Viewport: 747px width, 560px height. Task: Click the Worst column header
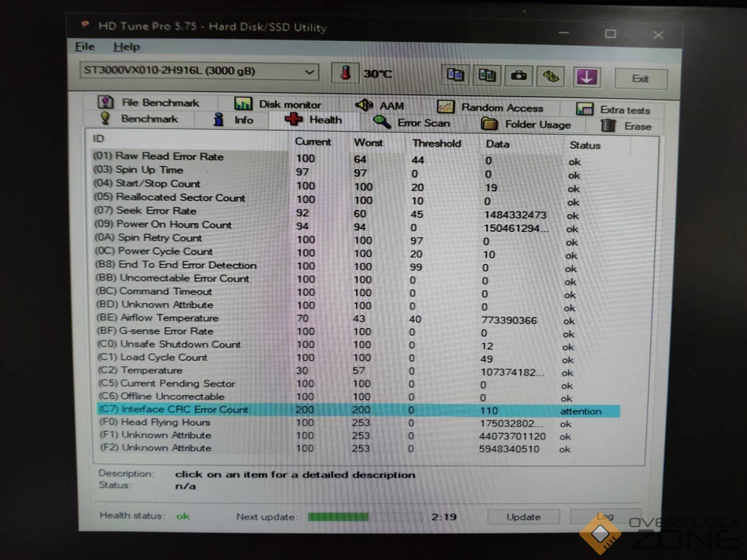(368, 143)
